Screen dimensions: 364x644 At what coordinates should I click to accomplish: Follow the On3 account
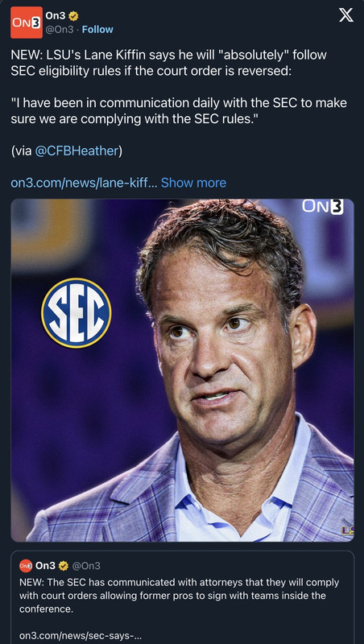97,30
